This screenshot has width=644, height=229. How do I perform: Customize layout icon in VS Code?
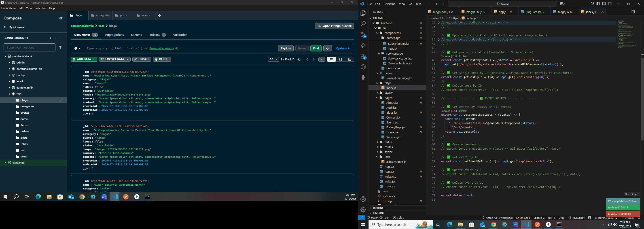[592, 4]
